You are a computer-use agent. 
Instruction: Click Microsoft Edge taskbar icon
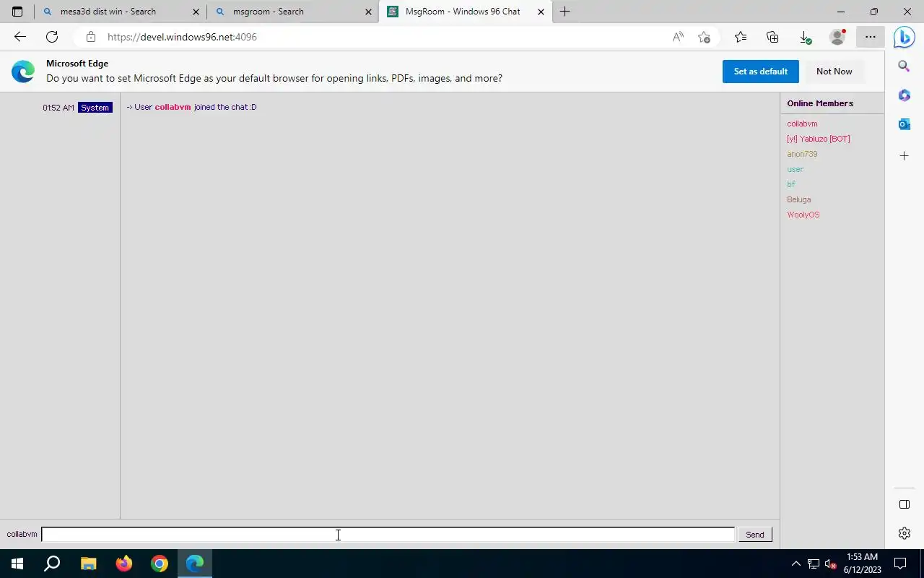tap(194, 564)
